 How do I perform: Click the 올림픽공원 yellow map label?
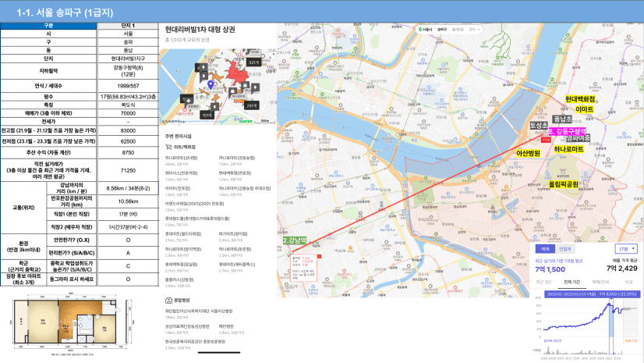(563, 184)
